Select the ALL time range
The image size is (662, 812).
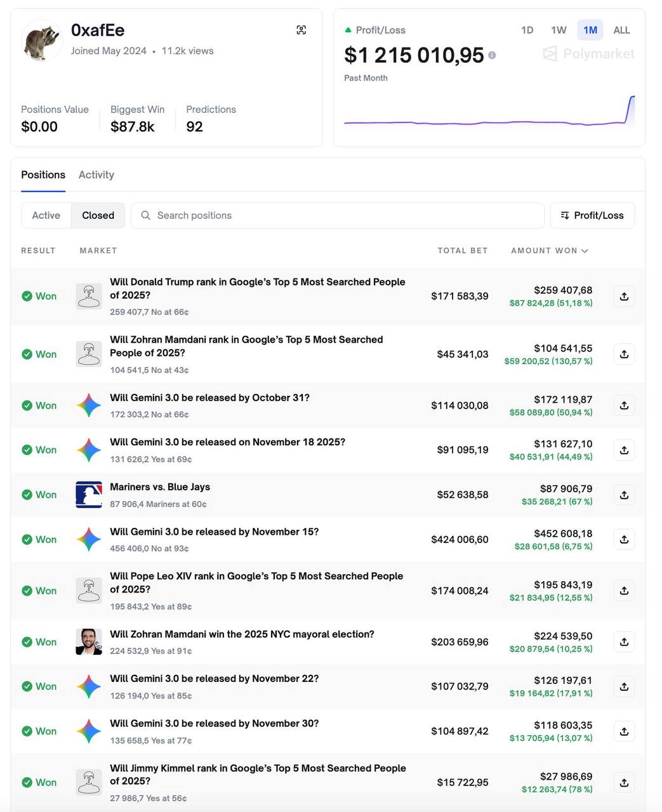[621, 30]
